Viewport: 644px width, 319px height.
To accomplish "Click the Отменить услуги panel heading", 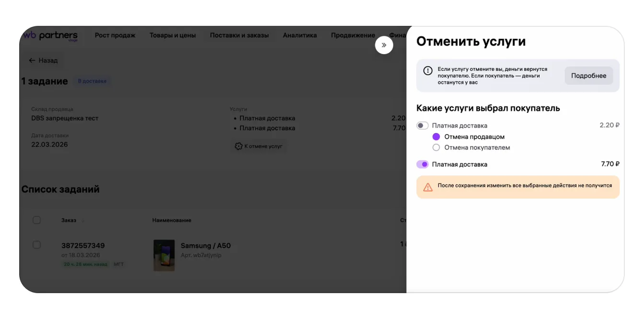I will pos(471,42).
